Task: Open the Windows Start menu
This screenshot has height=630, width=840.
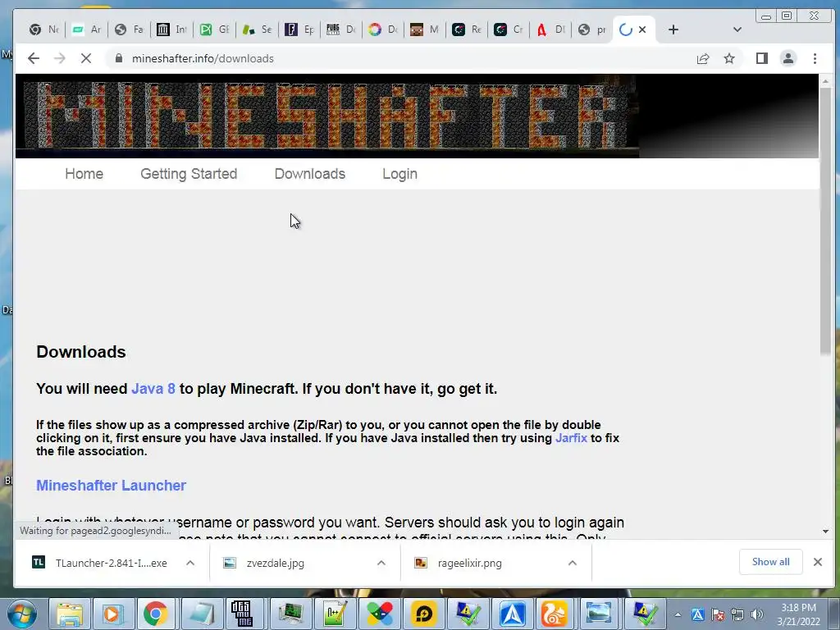Action: (x=22, y=614)
